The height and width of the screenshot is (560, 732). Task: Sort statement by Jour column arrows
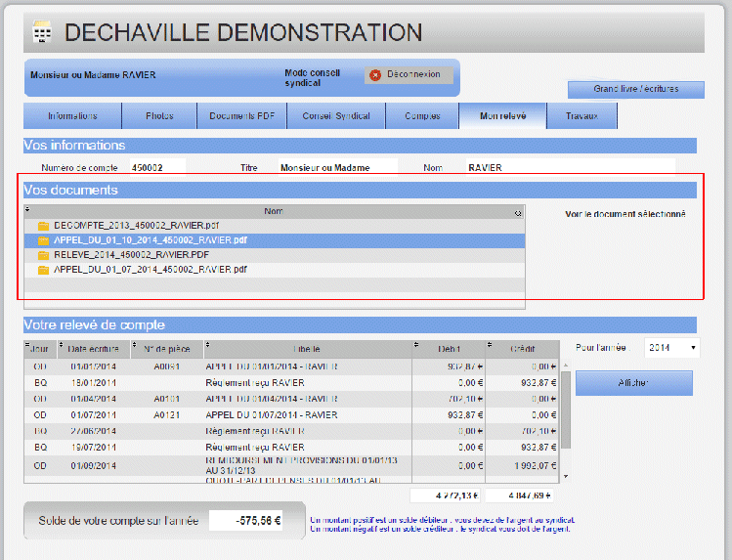[x=27, y=344]
